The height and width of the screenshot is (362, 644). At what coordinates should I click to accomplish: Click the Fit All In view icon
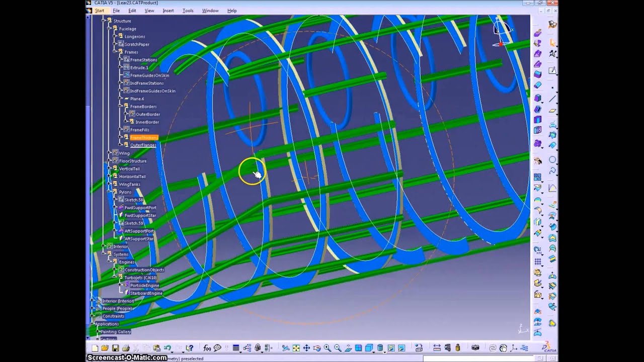(x=296, y=348)
